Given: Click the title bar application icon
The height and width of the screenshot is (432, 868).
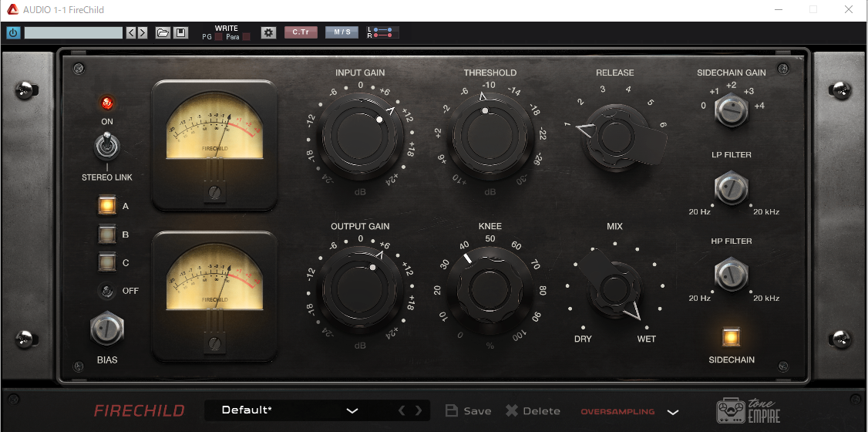Looking at the screenshot, I should (12, 9).
